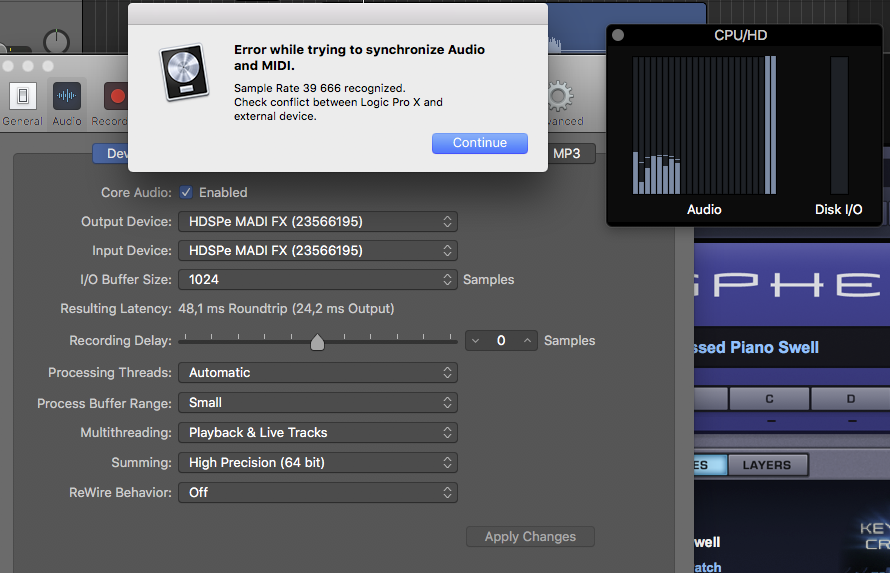Open Processing Threads Automatic dropdown
The width and height of the screenshot is (890, 573).
pos(318,372)
